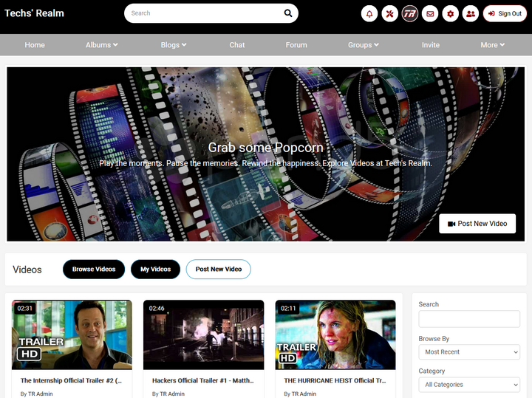Viewport: 532px width, 398px height.
Task: Open THE HURRICANE HEIST Official title link
Action: click(x=335, y=380)
